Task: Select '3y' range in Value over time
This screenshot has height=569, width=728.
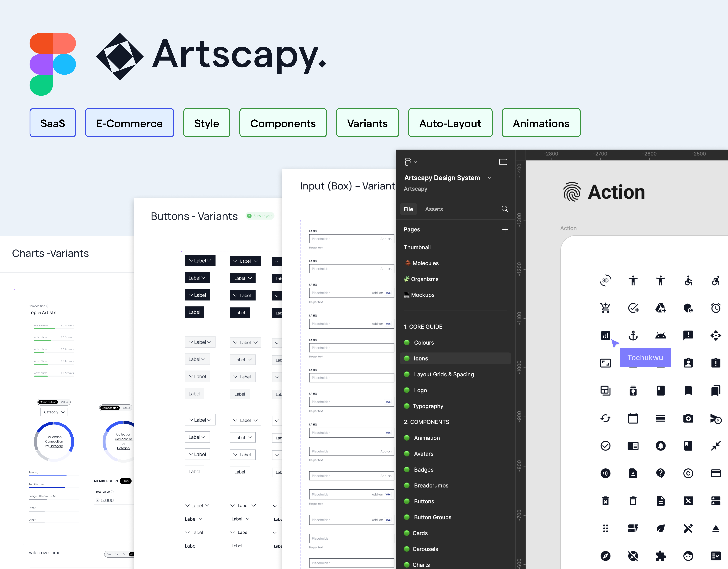Action: [x=124, y=554]
